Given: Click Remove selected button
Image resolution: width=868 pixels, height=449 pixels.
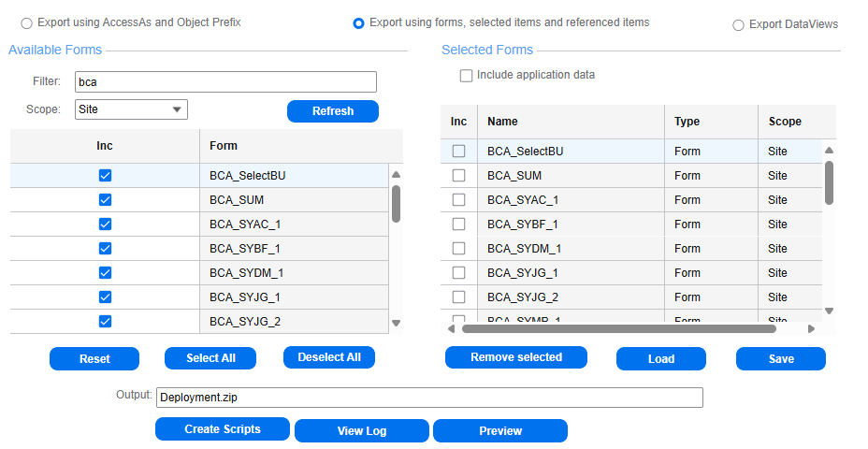Looking at the screenshot, I should click(x=515, y=357).
